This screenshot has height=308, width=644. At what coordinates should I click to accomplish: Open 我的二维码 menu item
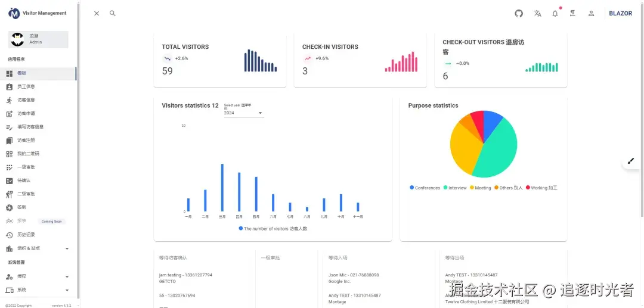[38, 154]
